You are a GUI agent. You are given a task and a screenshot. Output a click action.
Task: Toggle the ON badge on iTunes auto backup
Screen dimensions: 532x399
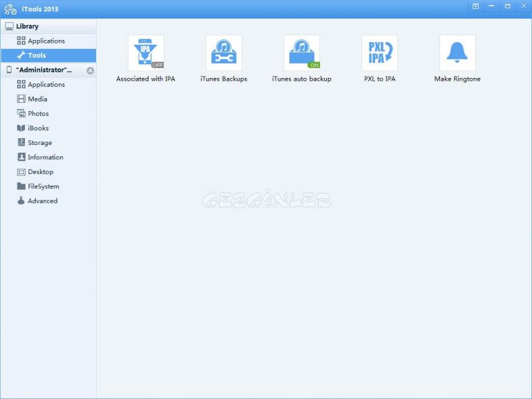tap(314, 65)
